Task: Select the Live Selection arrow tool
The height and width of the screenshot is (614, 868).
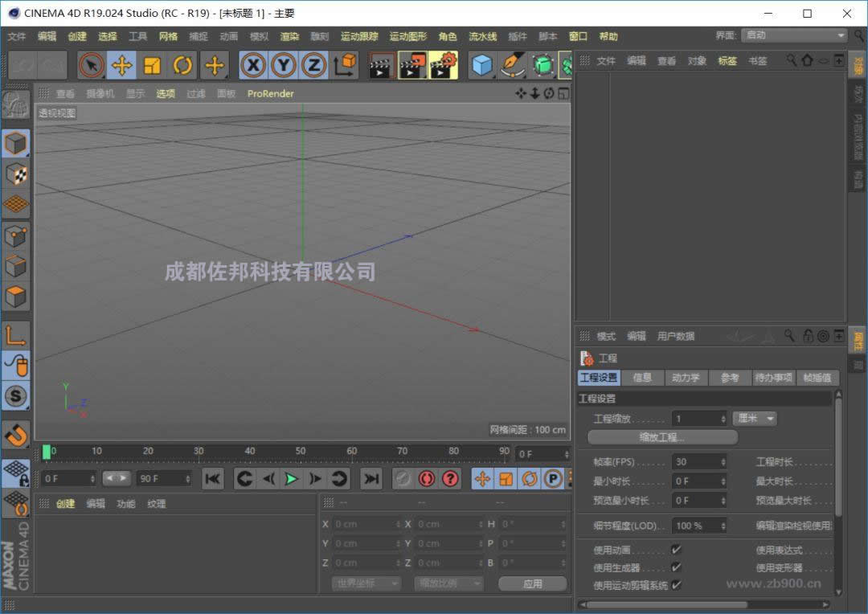Action: (91, 65)
